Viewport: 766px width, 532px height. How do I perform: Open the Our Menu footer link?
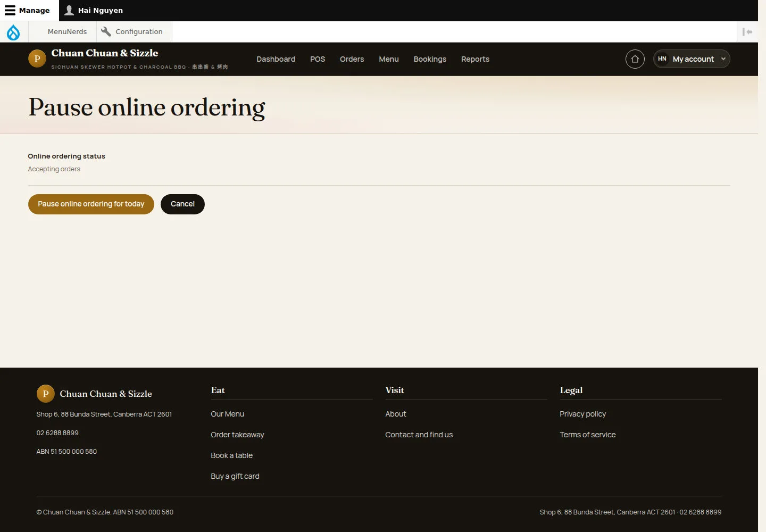[x=227, y=414]
